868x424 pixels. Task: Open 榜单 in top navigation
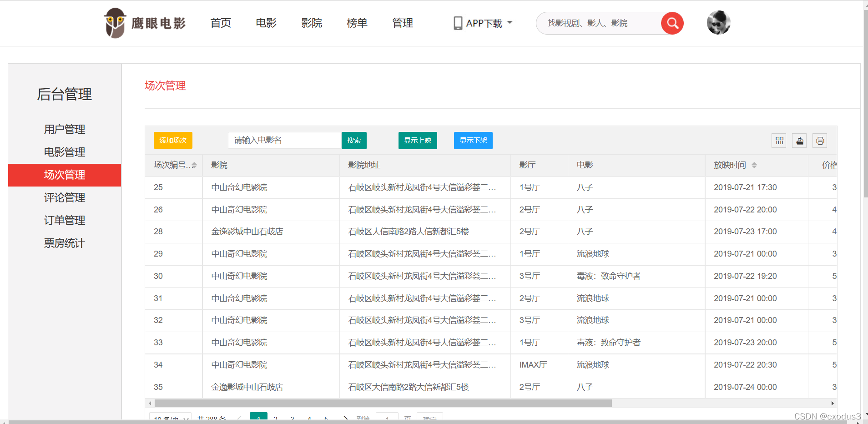click(357, 23)
